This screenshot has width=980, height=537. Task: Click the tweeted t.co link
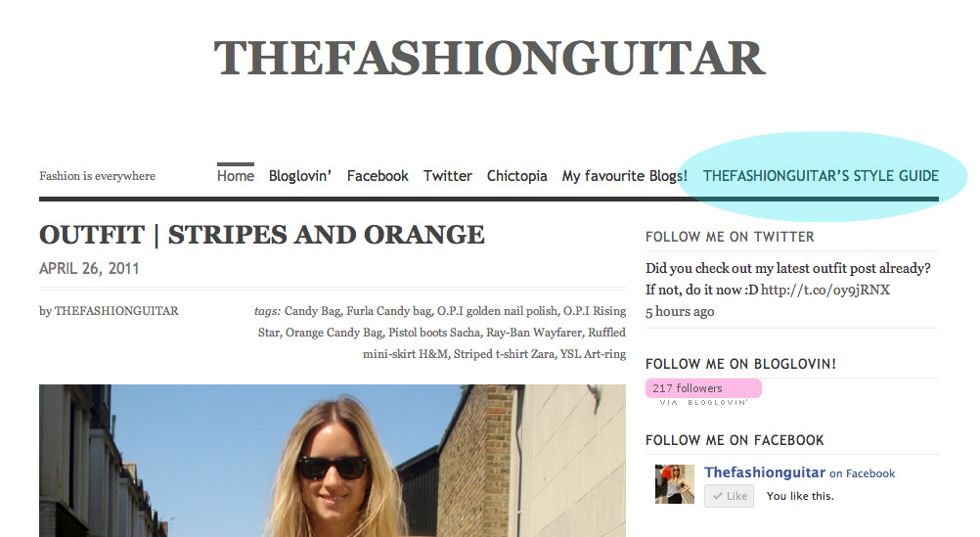[x=825, y=290]
